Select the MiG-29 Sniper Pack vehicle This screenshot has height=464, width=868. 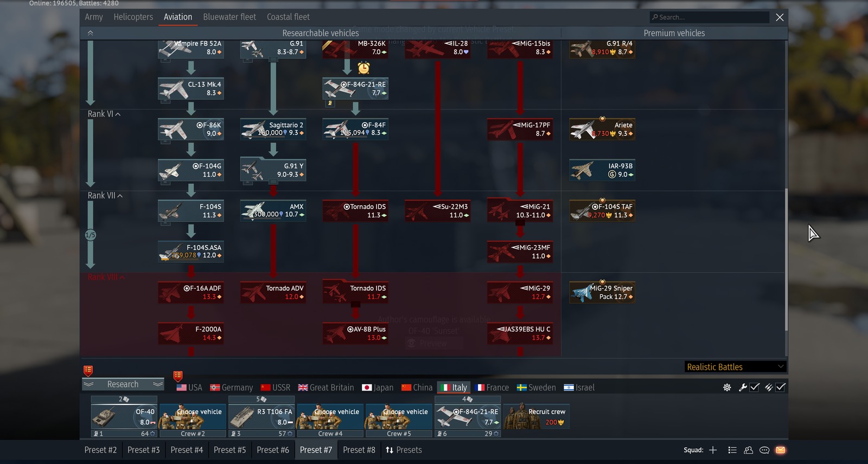point(602,293)
